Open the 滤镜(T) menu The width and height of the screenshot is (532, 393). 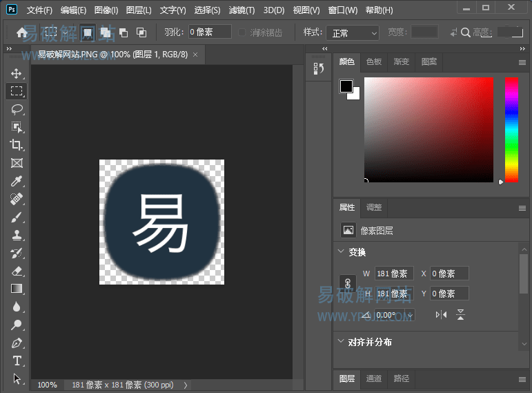click(242, 10)
